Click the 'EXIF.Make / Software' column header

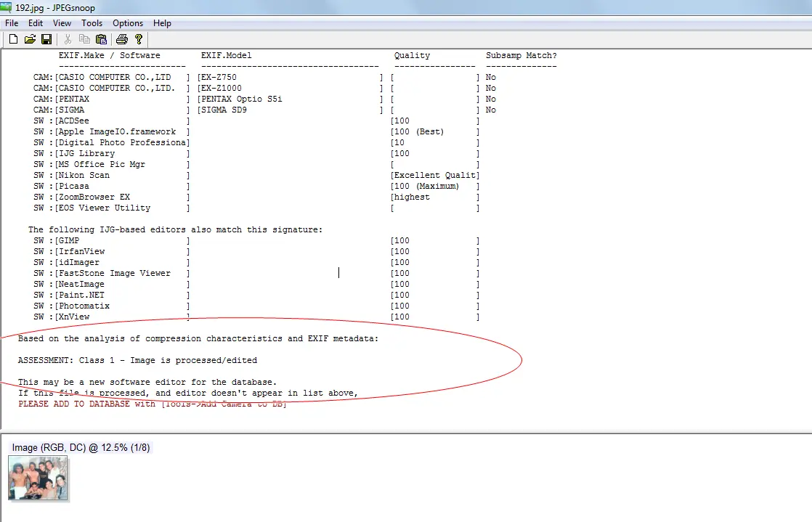[x=109, y=55]
